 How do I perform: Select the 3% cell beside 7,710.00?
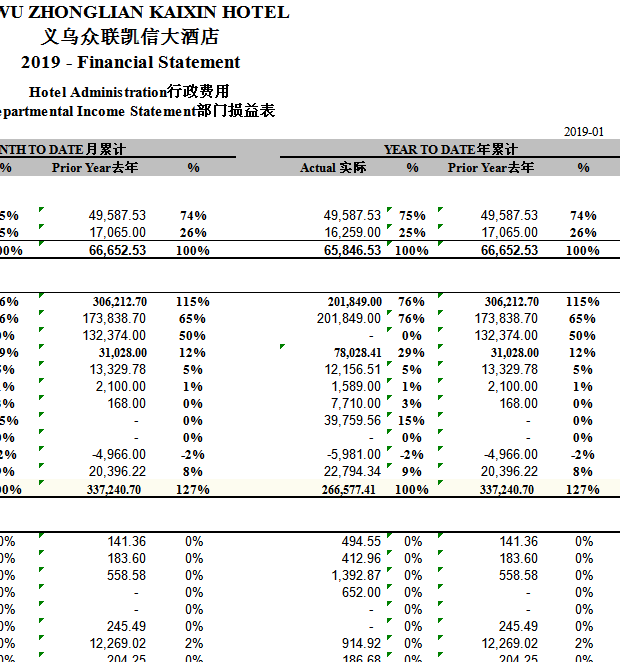[412, 404]
